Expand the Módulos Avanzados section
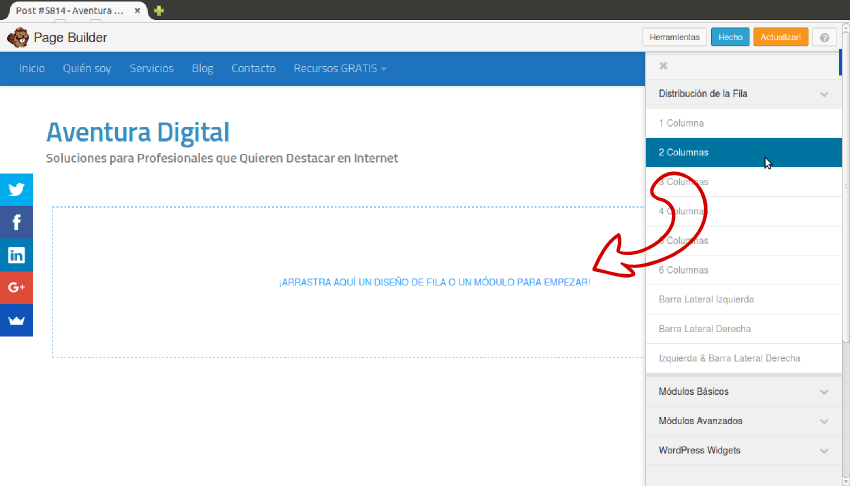Viewport: 850px width, 486px height. 823,421
